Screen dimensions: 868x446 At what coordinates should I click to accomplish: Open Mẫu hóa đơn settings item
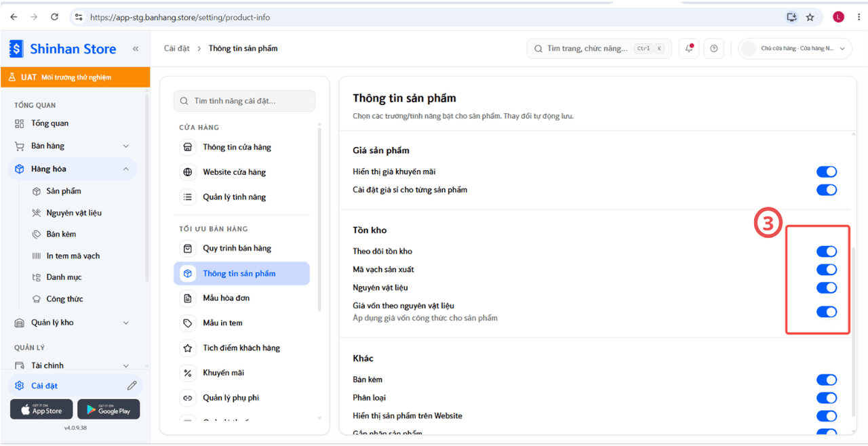tap(241, 298)
